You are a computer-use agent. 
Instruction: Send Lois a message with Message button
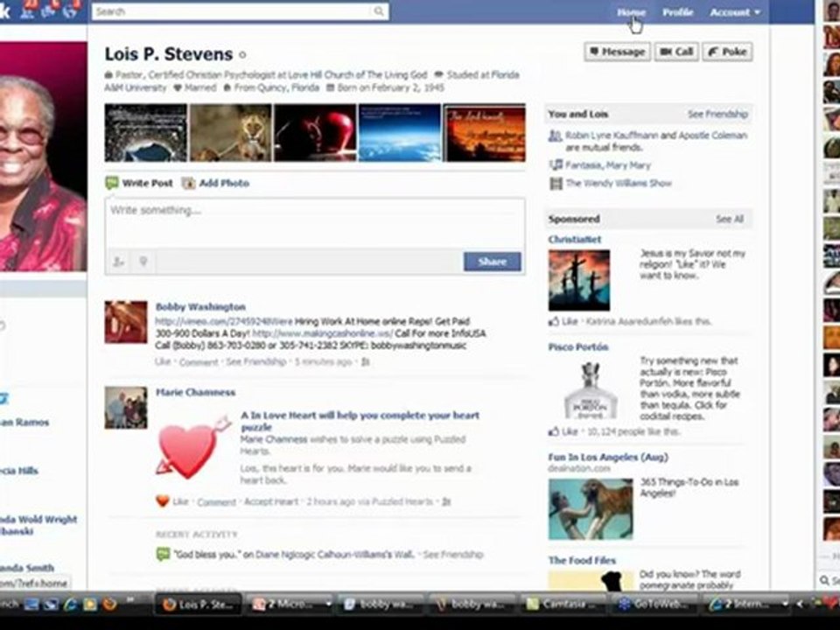click(618, 52)
